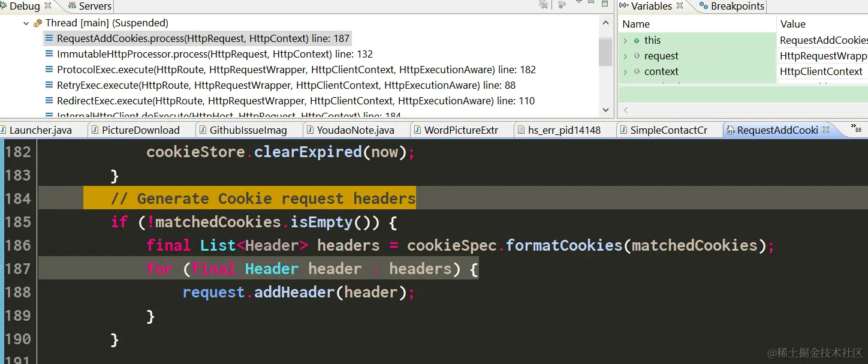Select ImmutableHttpProcessor.process stack frame line 132
The height and width of the screenshot is (364, 868).
pos(215,54)
